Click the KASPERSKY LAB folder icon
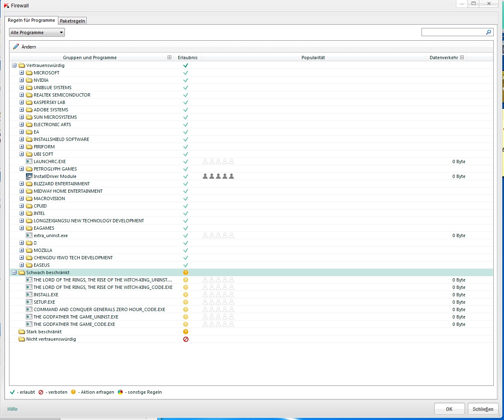 pos(29,102)
